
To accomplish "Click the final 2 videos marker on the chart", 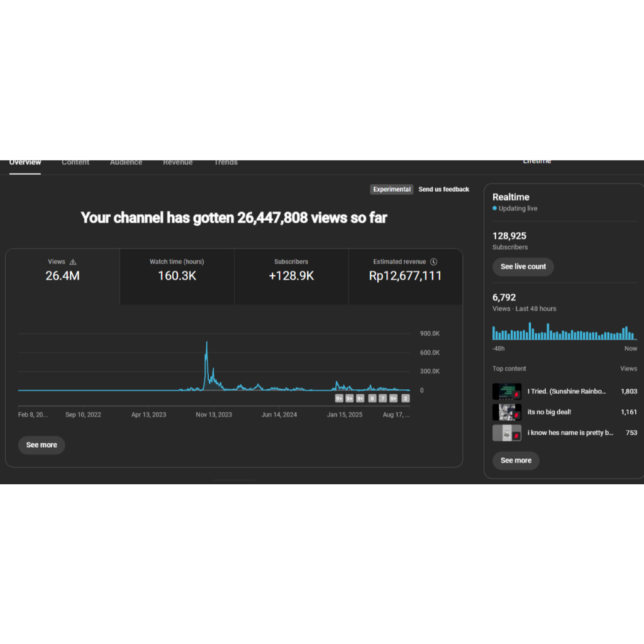I will [x=405, y=399].
